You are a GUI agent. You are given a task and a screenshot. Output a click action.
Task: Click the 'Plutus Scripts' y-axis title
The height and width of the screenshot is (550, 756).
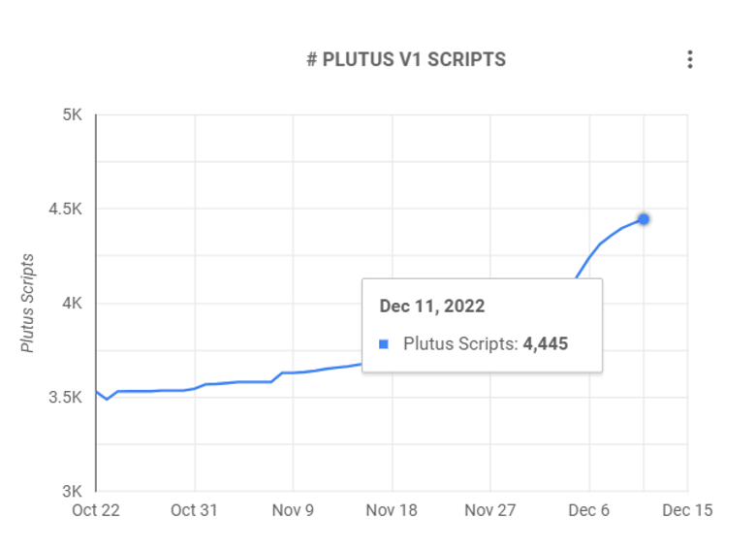pos(28,303)
